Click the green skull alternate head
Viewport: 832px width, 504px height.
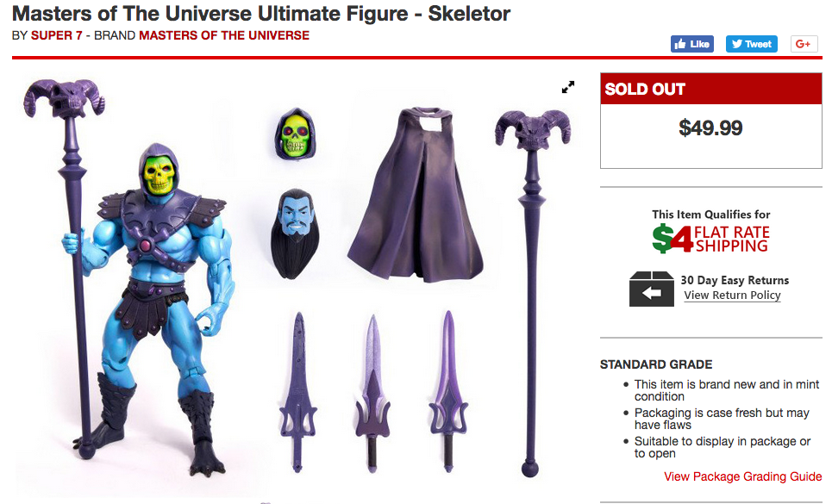295,134
